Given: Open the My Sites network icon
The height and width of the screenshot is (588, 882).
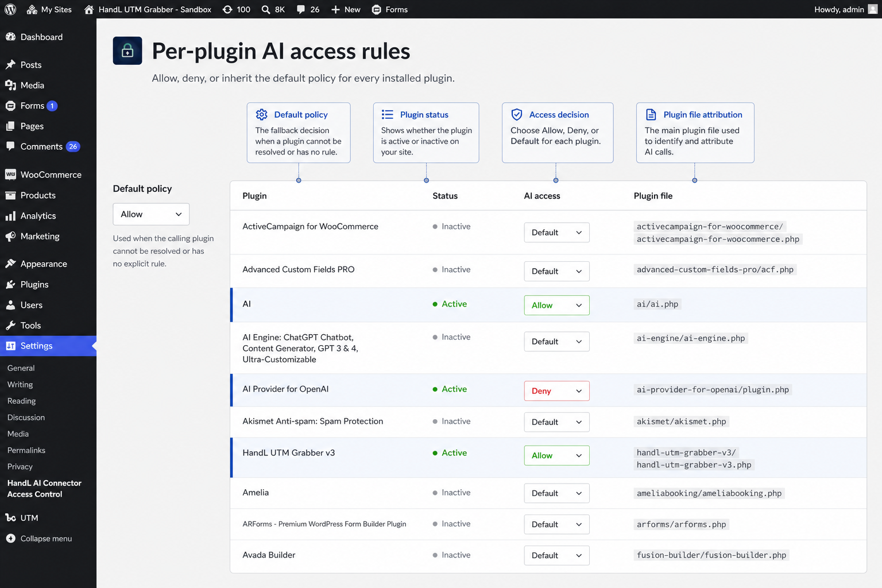Looking at the screenshot, I should [x=32, y=9].
